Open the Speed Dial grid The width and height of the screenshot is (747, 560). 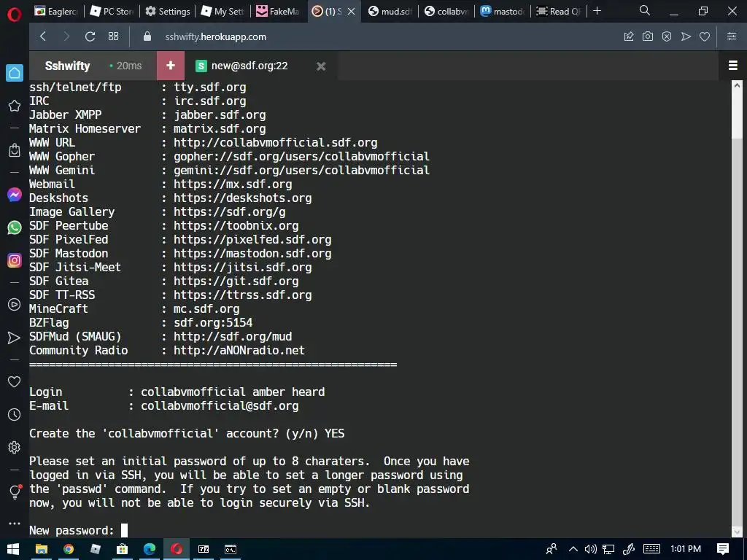pyautogui.click(x=113, y=36)
